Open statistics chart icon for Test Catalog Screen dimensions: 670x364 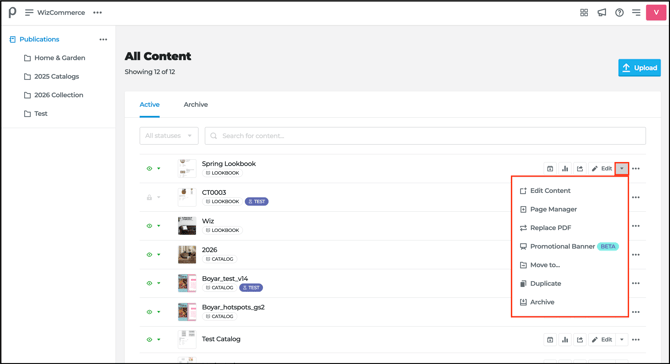pyautogui.click(x=565, y=340)
